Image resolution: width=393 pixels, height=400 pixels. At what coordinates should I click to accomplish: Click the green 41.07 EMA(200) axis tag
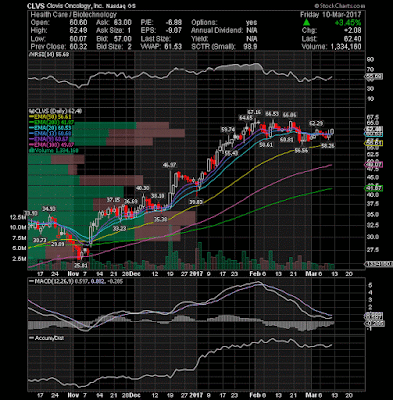coord(374,188)
